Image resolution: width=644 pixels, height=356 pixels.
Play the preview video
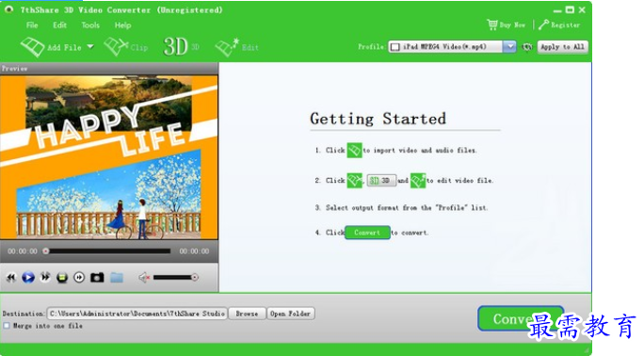coord(28,278)
